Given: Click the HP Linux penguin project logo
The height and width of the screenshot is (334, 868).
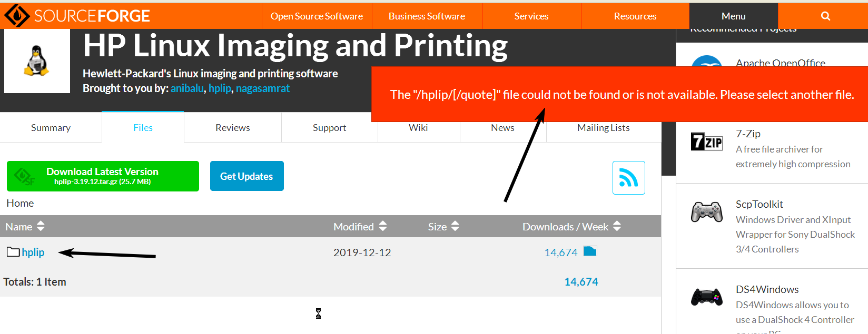Looking at the screenshot, I should click(37, 61).
